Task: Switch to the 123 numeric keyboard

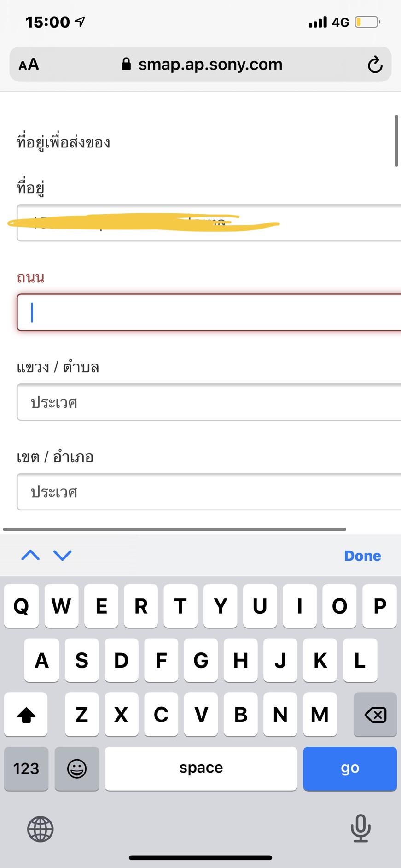Action: 26,768
